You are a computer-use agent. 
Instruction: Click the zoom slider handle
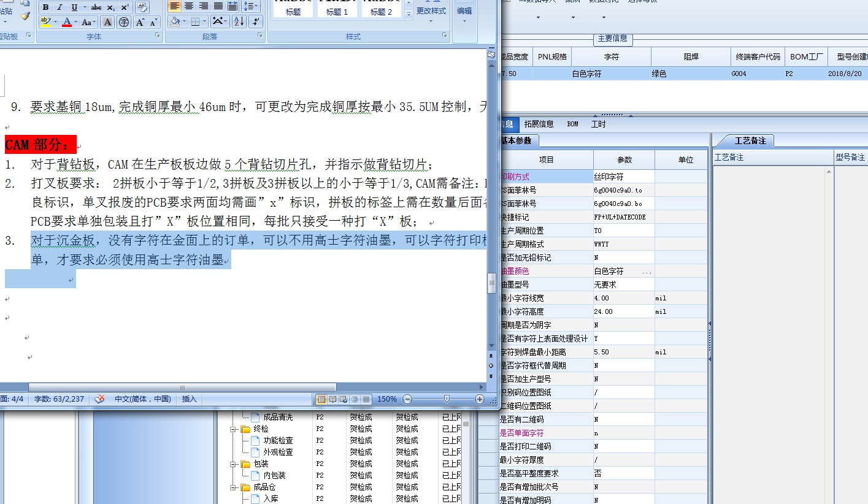pos(447,399)
